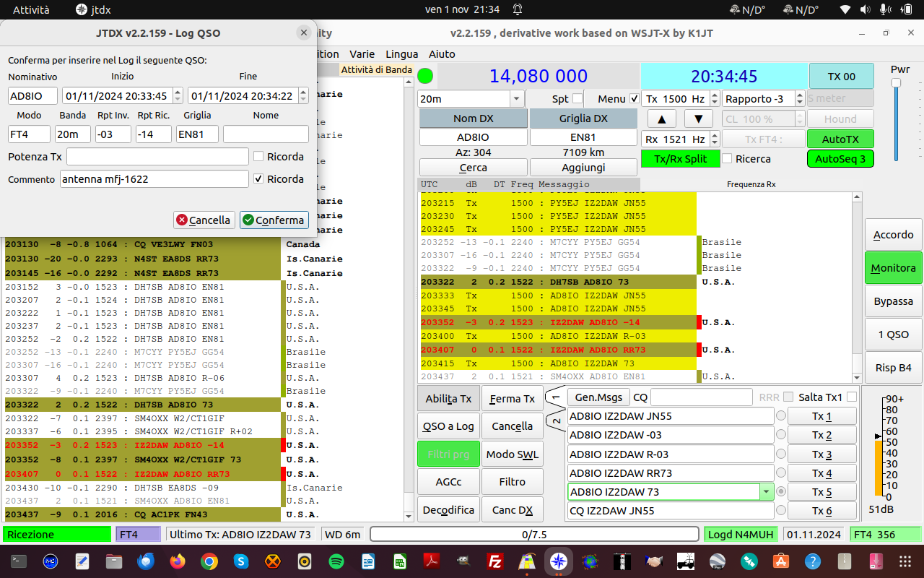This screenshot has height=578, width=924.
Task: Enable Ricorda checkbox for Potenza Tx
Action: [x=258, y=156]
